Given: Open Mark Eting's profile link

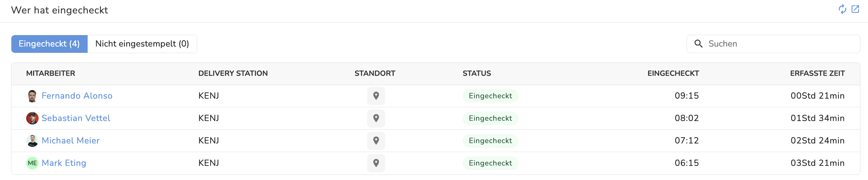Looking at the screenshot, I should [x=64, y=163].
